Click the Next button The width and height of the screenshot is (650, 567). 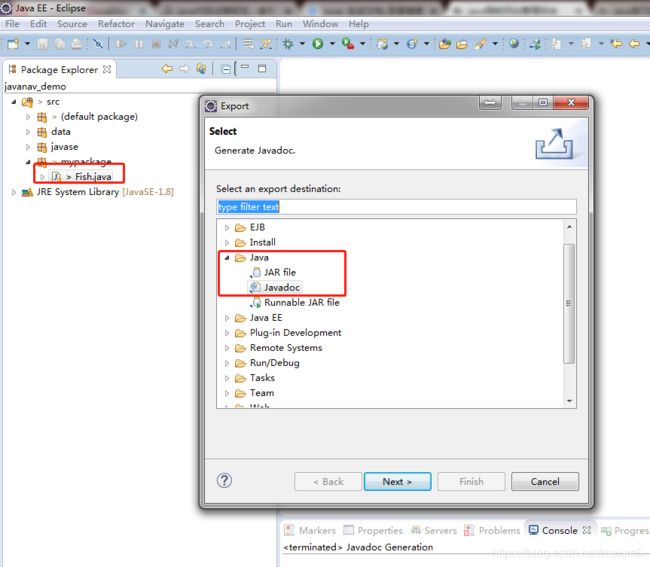tap(397, 481)
